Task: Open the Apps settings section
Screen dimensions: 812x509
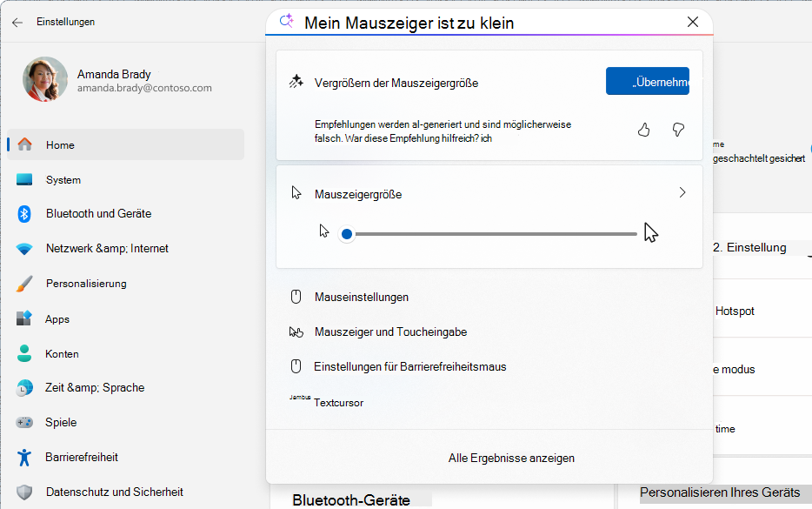Action: coord(57,318)
